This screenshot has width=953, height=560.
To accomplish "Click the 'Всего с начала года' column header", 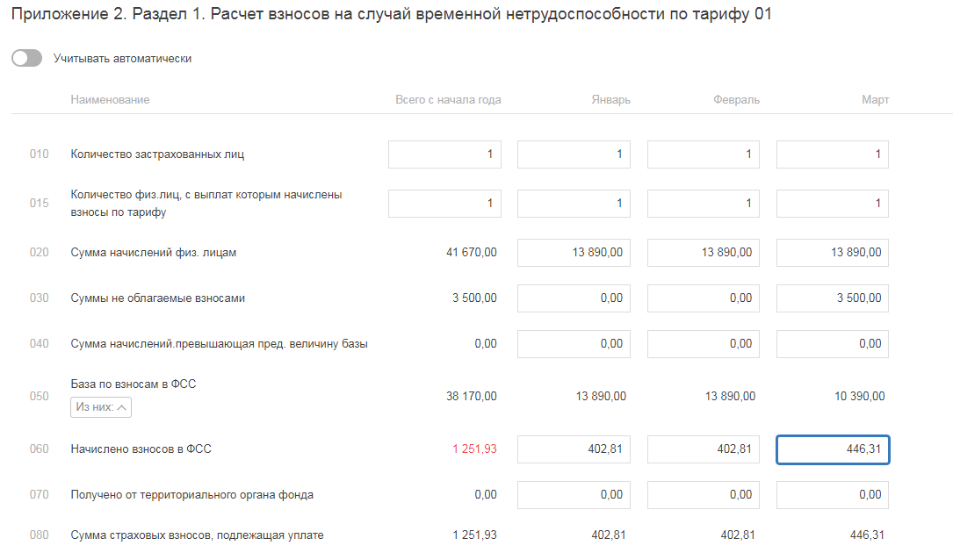I will pos(448,100).
